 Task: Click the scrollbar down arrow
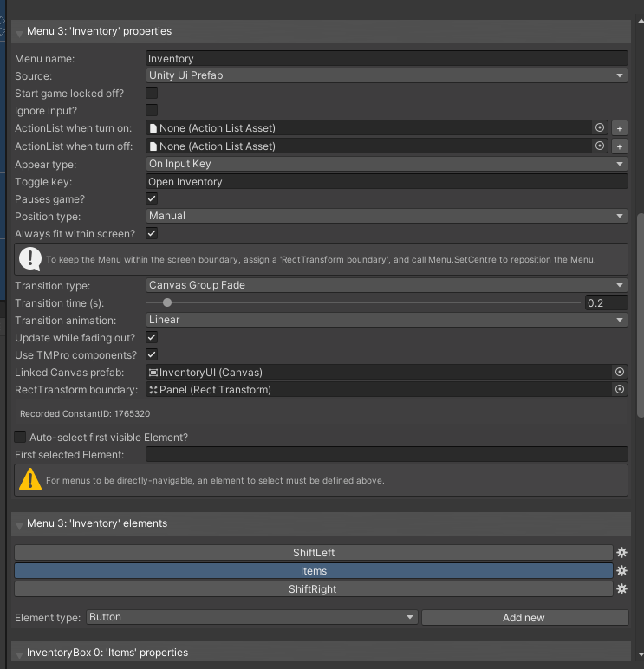[x=641, y=654]
